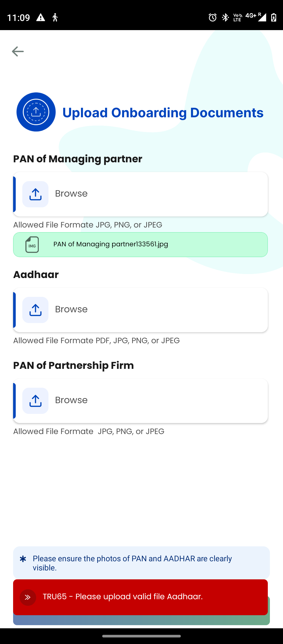Open the alarm clock status bar icon
283x644 pixels.
(213, 18)
